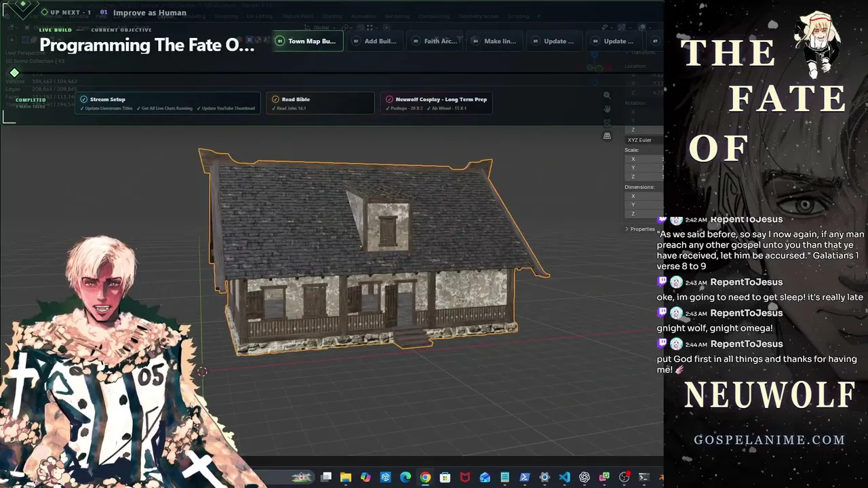This screenshot has height=488, width=868.
Task: Click the Galatians quote chat message
Action: (760, 250)
